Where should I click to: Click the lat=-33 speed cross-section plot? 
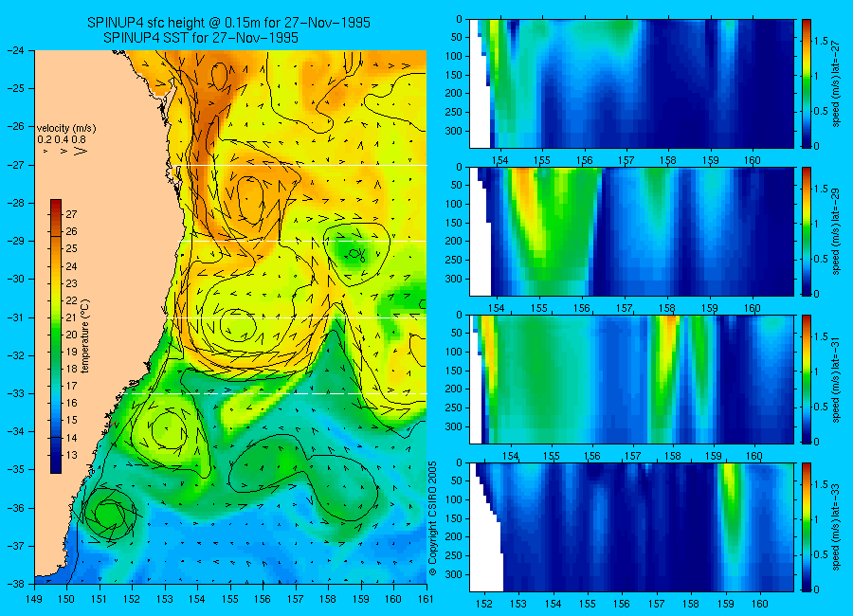[x=631, y=527]
